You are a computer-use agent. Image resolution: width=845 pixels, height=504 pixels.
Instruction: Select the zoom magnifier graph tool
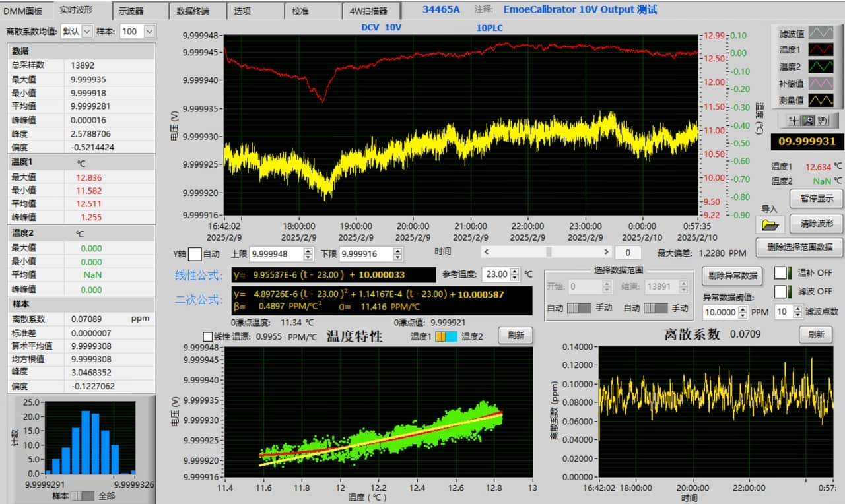point(807,121)
